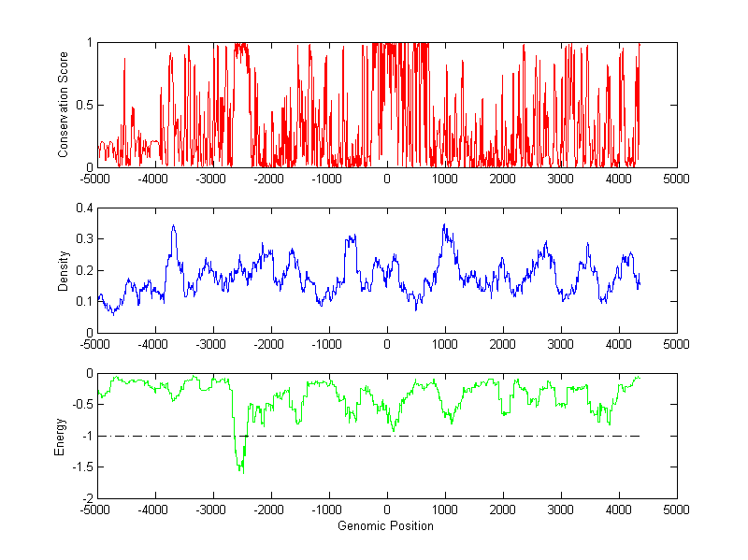Viewport: 748px width, 560px height.
Task: Click the -3000 x-tick under the density plot
Action: (x=211, y=344)
